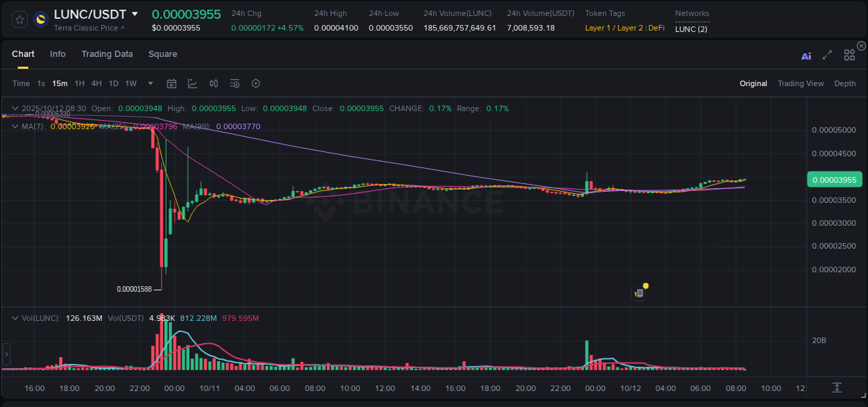Screen dimensions: 868x407
Task: Open chart settings via the hexagon icon
Action: pos(256,83)
